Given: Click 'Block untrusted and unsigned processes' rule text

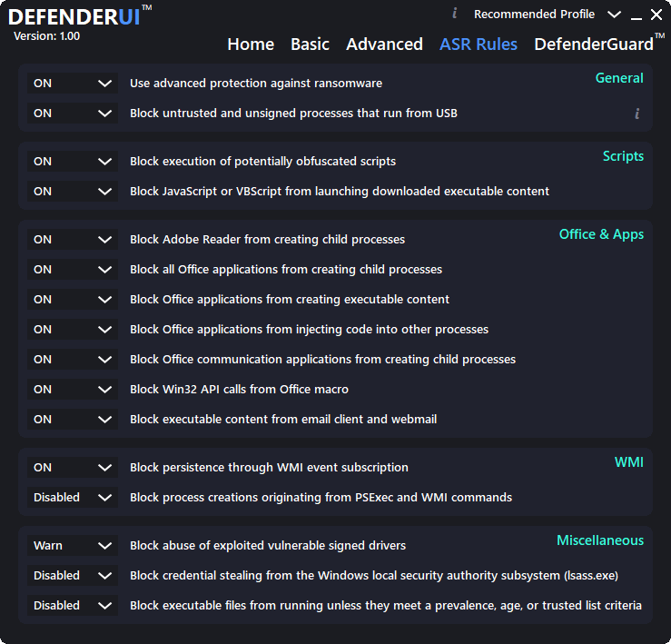Looking at the screenshot, I should pos(293,113).
